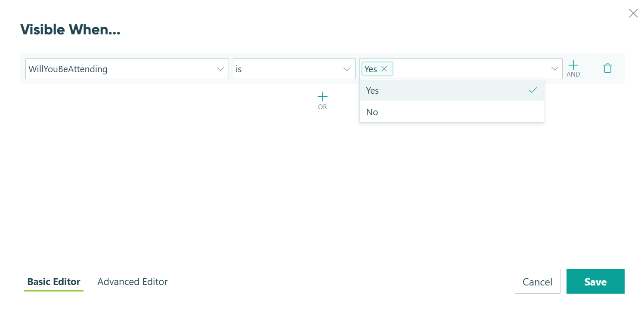Viewport: 644px width, 313px height.
Task: Select the No option in list
Action: click(452, 112)
